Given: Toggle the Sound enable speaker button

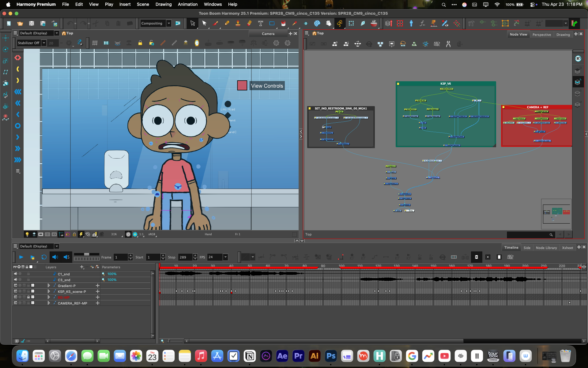Looking at the screenshot, I should 55,257.
